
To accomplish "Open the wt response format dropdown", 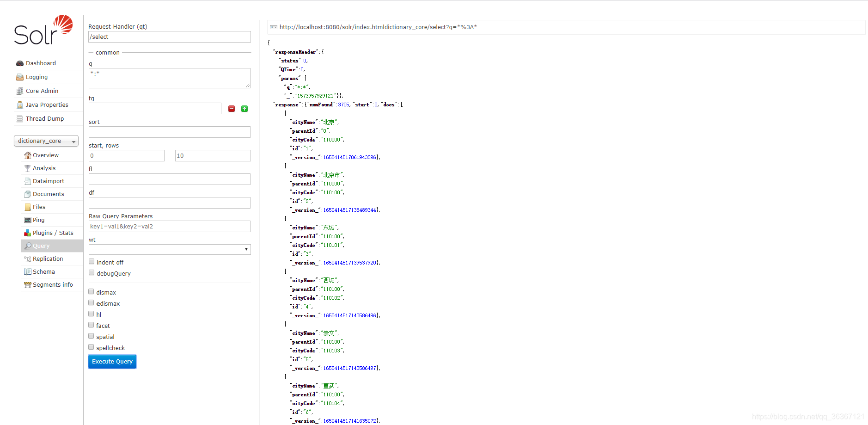I will (170, 249).
